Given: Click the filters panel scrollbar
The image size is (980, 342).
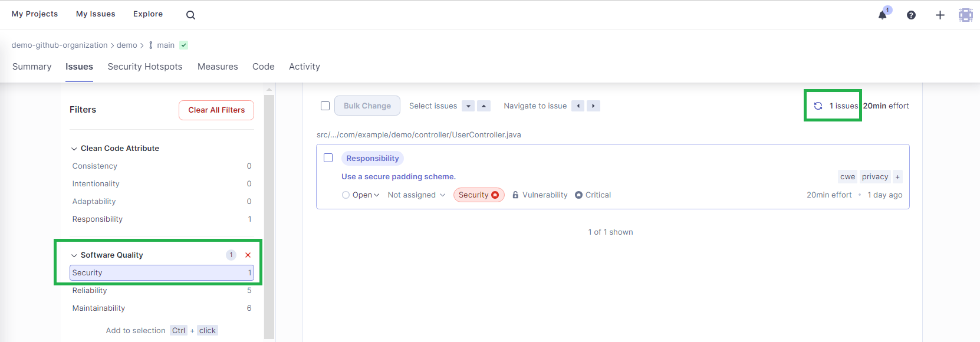Looking at the screenshot, I should [269, 212].
